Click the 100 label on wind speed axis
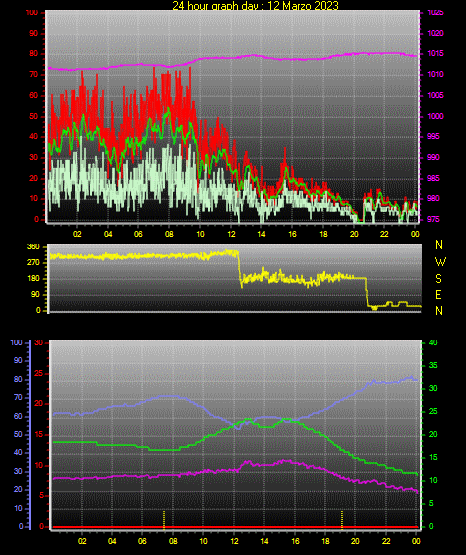Screen dimensions: 466x555 pos(31,13)
